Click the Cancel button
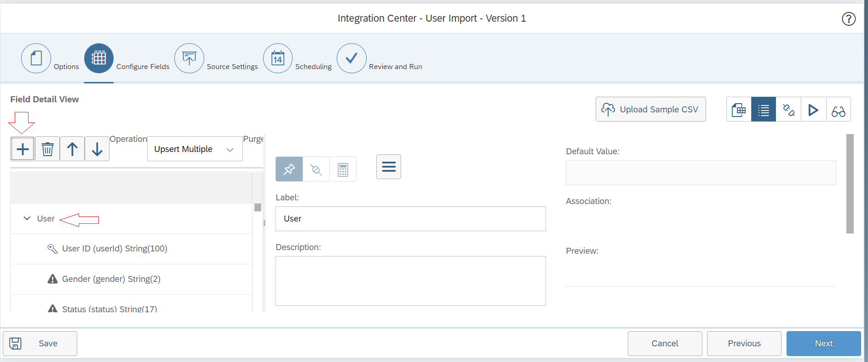The height and width of the screenshot is (362, 868). (x=665, y=343)
